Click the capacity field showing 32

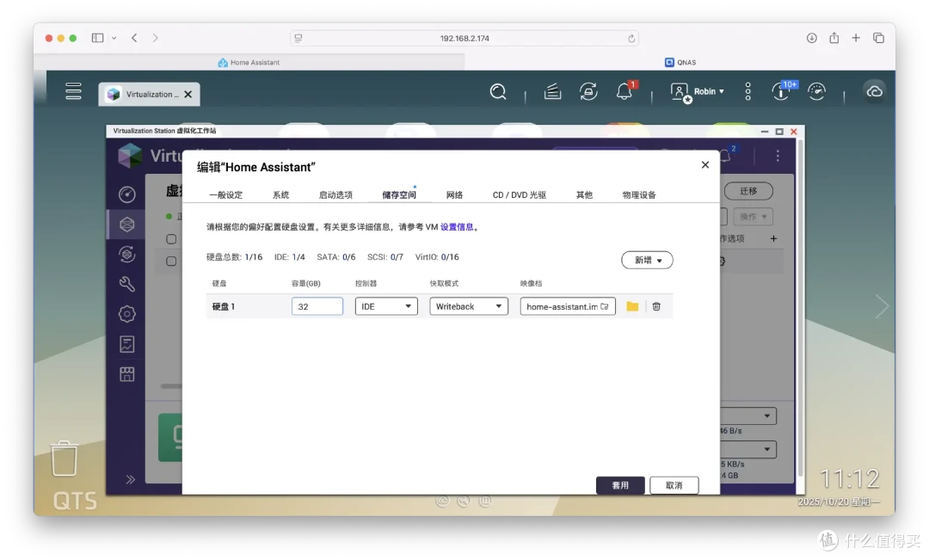(x=317, y=306)
